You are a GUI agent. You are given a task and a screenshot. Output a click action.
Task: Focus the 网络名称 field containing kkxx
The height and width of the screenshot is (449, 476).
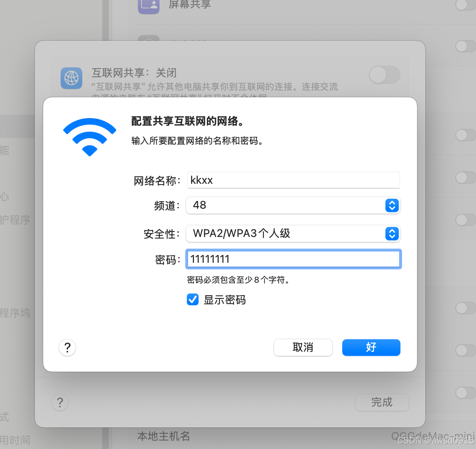tap(294, 180)
